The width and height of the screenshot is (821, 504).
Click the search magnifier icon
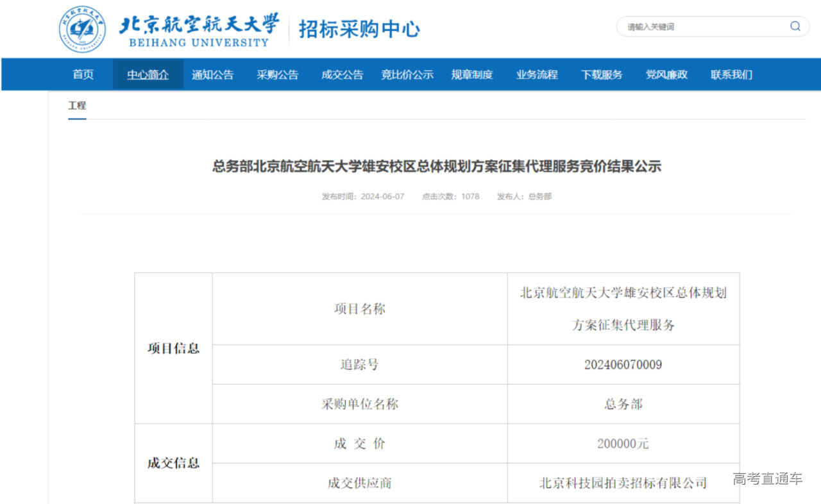click(795, 26)
